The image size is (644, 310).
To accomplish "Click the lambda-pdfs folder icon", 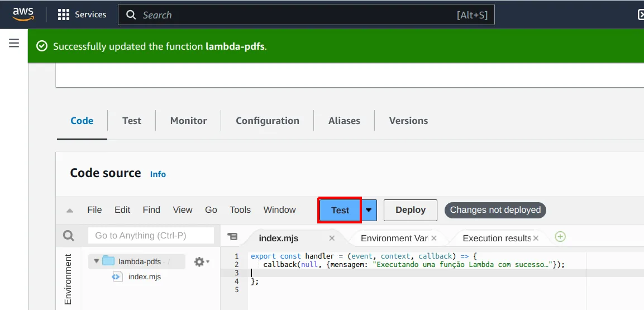I will click(x=108, y=261).
